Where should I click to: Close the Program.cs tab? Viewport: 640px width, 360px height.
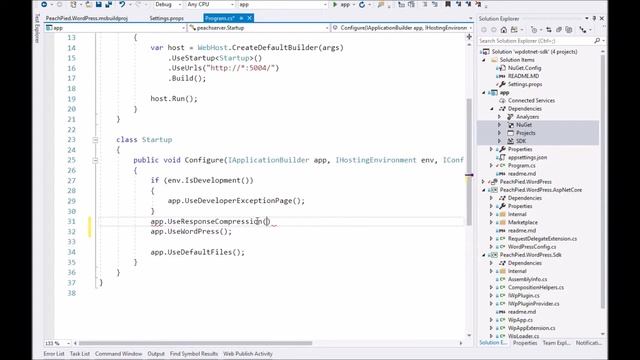pyautogui.click(x=249, y=18)
